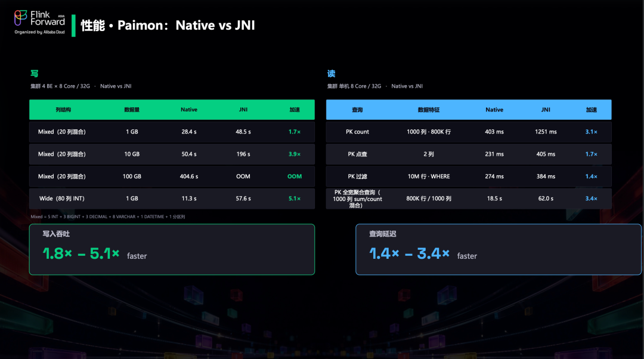
Task: Click the '查询延迟' card title
Action: pos(382,234)
